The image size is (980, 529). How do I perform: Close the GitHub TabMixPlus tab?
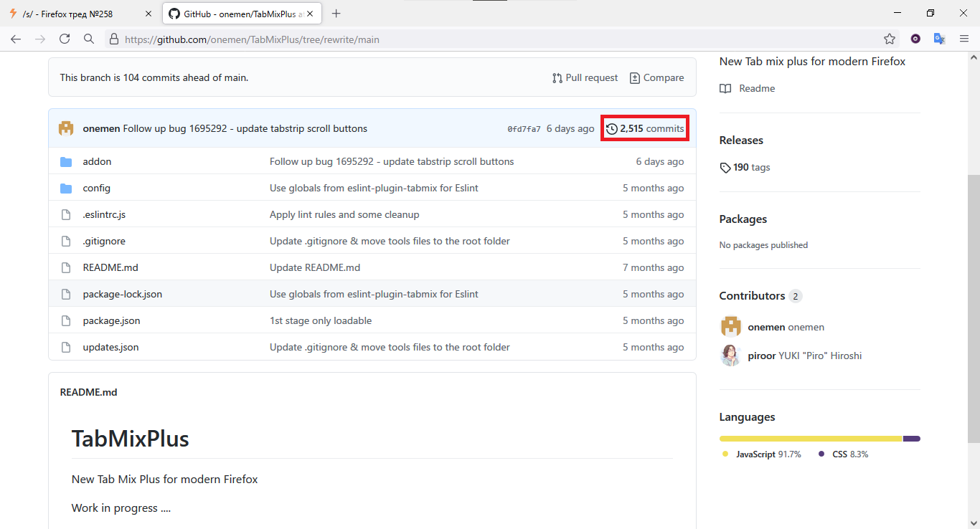[x=310, y=14]
